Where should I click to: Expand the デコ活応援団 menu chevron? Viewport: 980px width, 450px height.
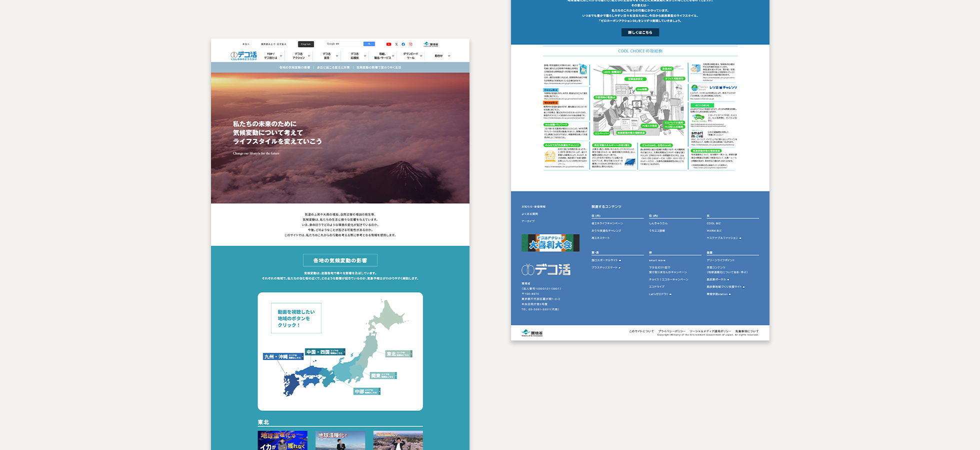pyautogui.click(x=365, y=56)
